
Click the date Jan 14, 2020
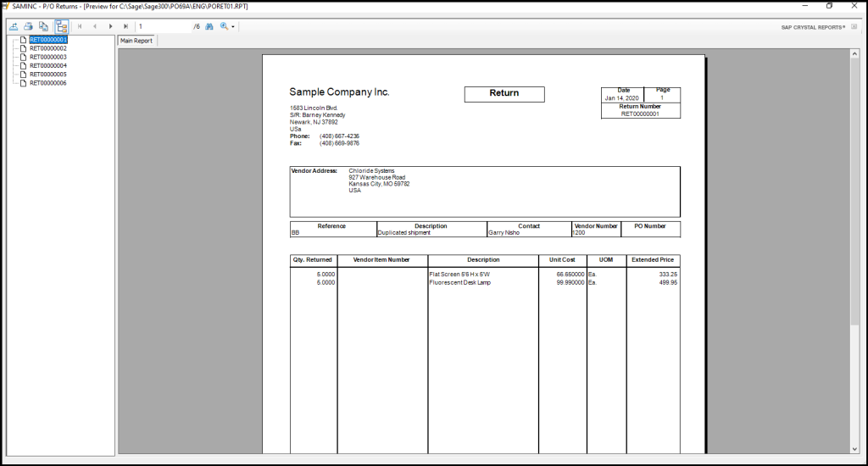coord(621,98)
